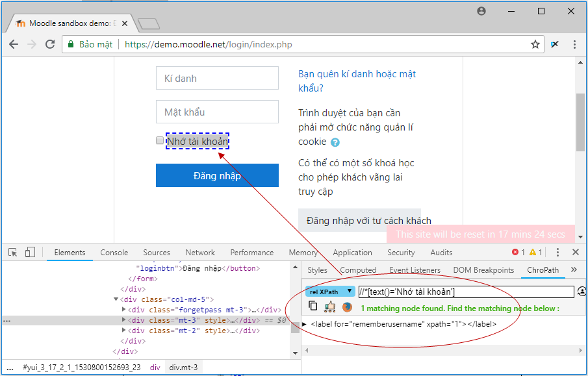Open a new tab next to Moodle tab
This screenshot has height=376, width=588.
(x=149, y=24)
